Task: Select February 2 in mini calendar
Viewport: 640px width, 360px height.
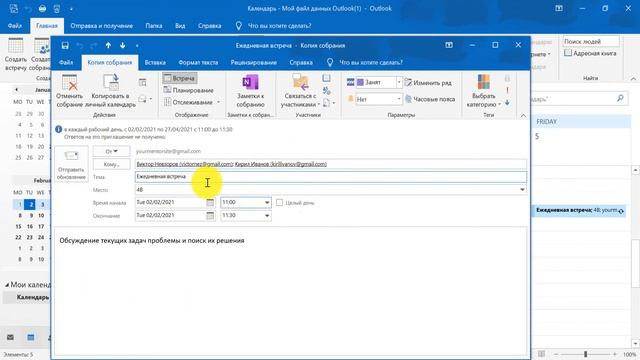Action: tap(30, 204)
